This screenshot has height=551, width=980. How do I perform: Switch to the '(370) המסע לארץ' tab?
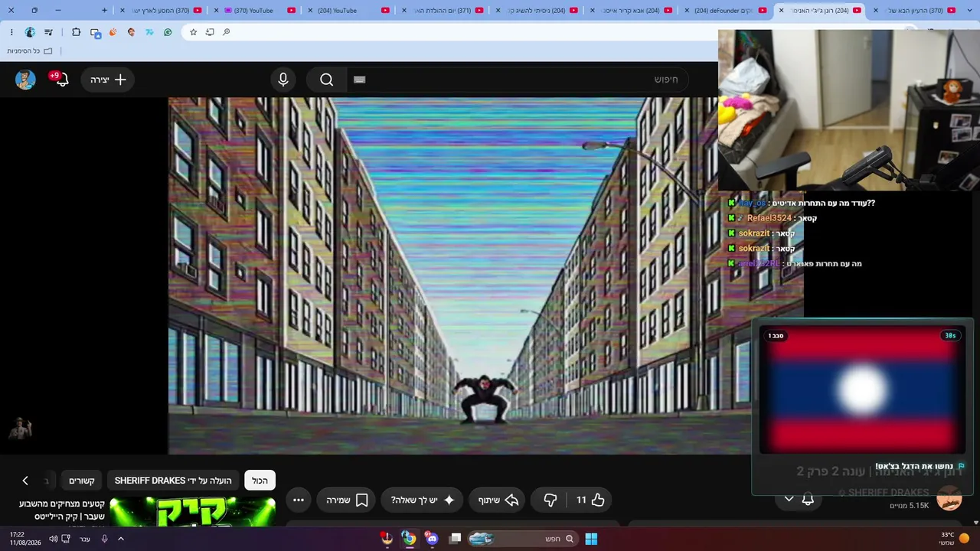tap(161, 11)
